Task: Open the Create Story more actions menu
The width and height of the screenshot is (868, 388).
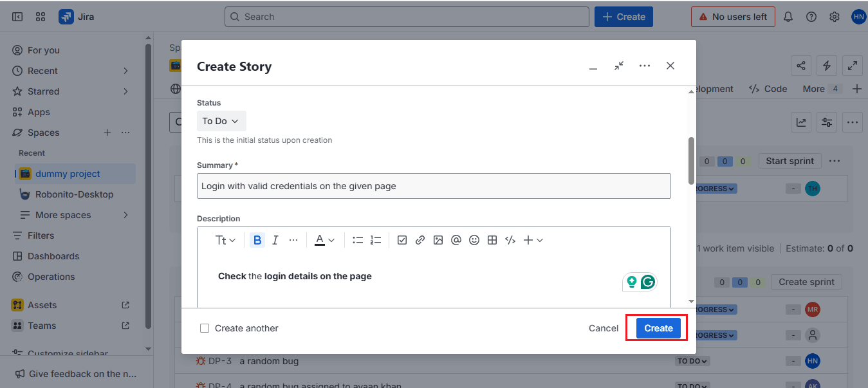Action: (645, 66)
